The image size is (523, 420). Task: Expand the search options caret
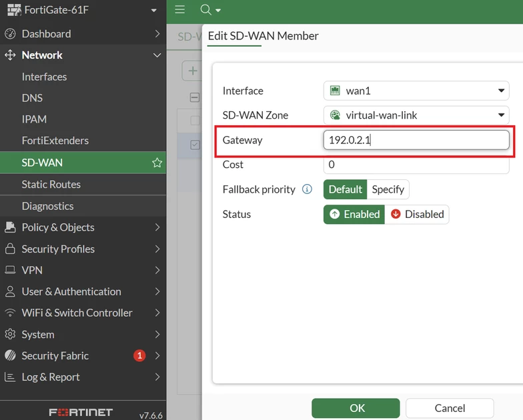[x=218, y=11]
